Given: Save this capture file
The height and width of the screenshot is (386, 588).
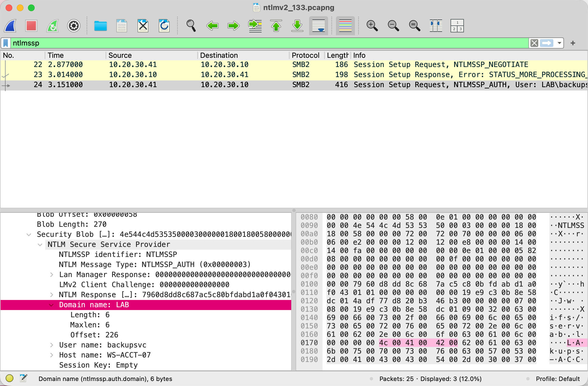Looking at the screenshot, I should tap(122, 26).
